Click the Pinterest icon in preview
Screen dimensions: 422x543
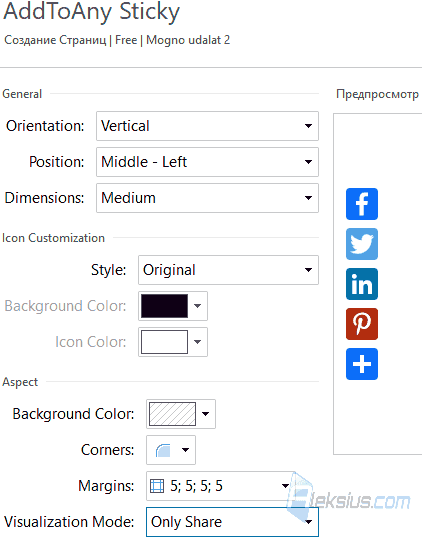point(362,324)
